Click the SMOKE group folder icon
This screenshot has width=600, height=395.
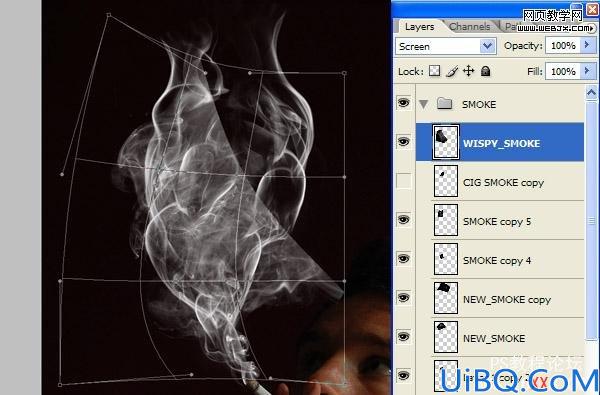click(x=445, y=104)
